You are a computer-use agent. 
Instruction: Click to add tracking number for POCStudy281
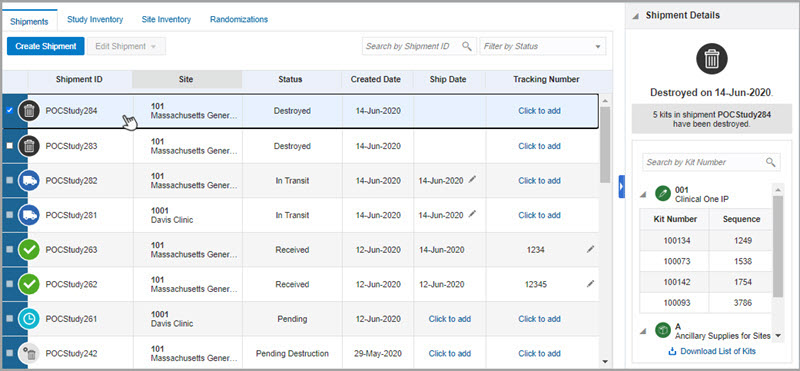tap(539, 215)
